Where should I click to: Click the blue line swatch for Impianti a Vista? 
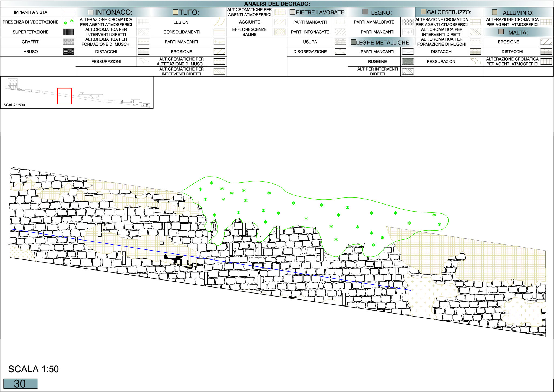pos(68,12)
